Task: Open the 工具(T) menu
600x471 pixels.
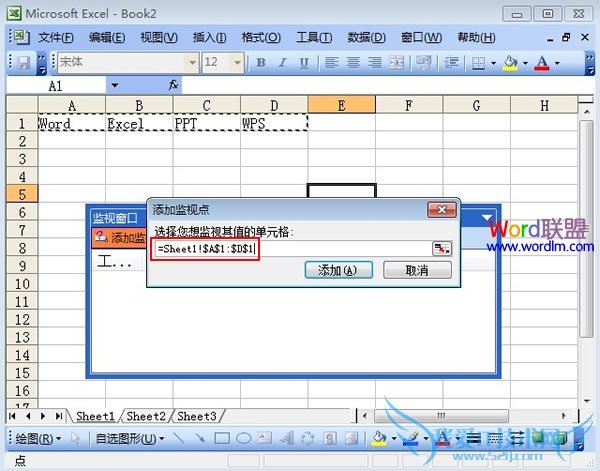Action: click(x=314, y=37)
